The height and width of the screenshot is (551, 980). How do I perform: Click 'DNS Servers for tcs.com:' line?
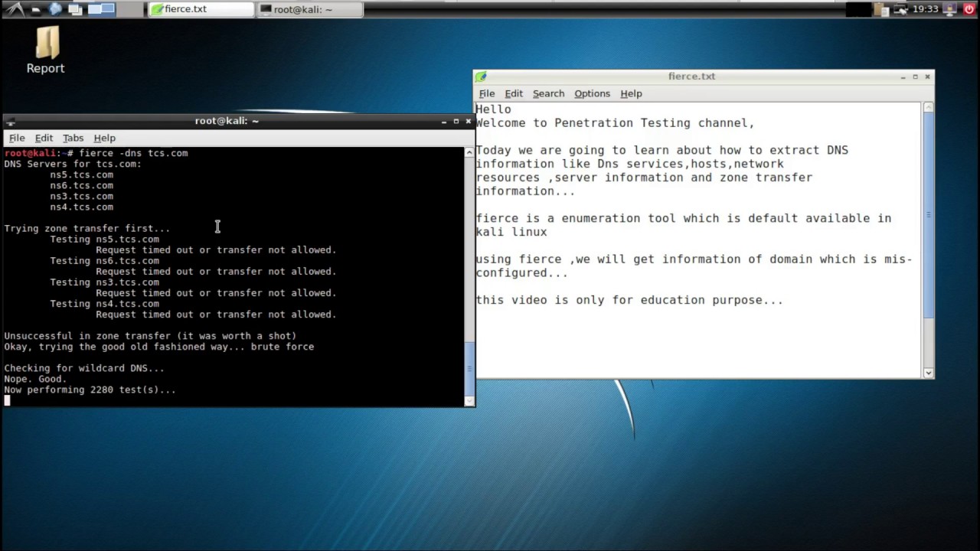73,164
